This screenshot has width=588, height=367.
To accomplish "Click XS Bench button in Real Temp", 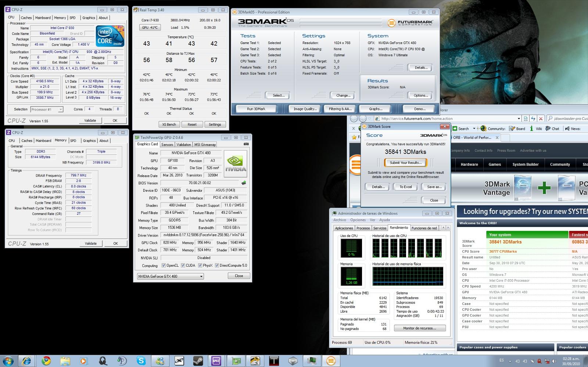I will 169,124.
